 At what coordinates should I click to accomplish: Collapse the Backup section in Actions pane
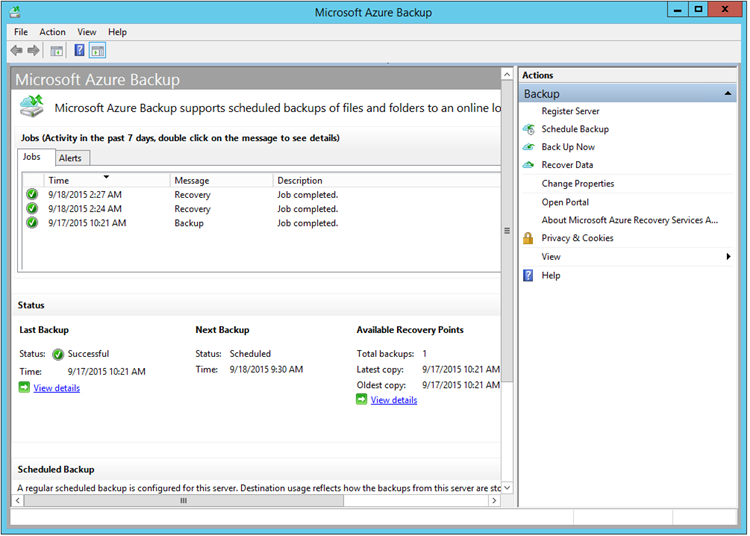pyautogui.click(x=728, y=94)
